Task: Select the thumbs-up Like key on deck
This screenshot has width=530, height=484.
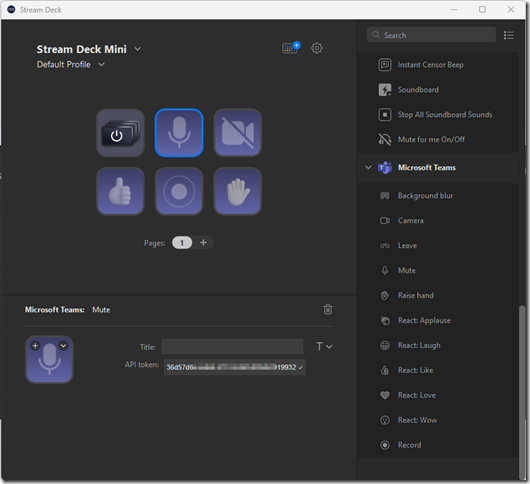Action: [120, 191]
